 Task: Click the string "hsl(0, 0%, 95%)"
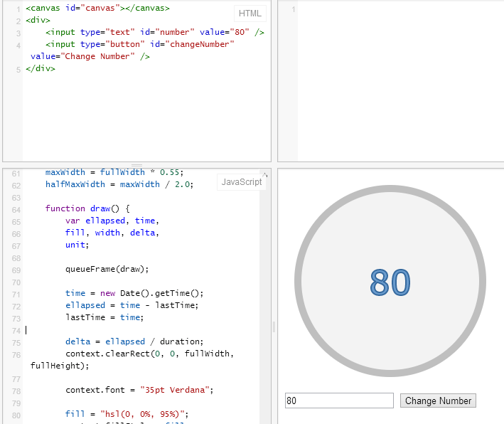coord(143,414)
